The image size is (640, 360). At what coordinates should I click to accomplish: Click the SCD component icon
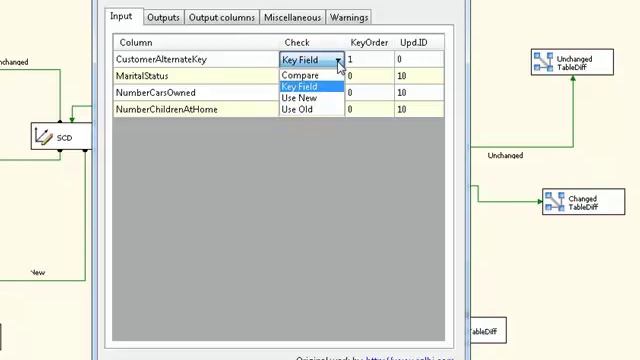[x=43, y=136]
